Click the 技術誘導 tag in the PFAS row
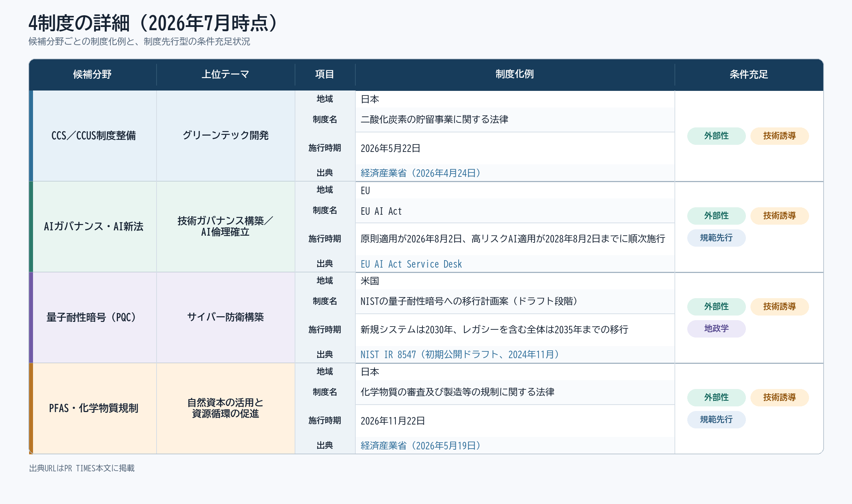This screenshot has height=504, width=852. pos(780,398)
